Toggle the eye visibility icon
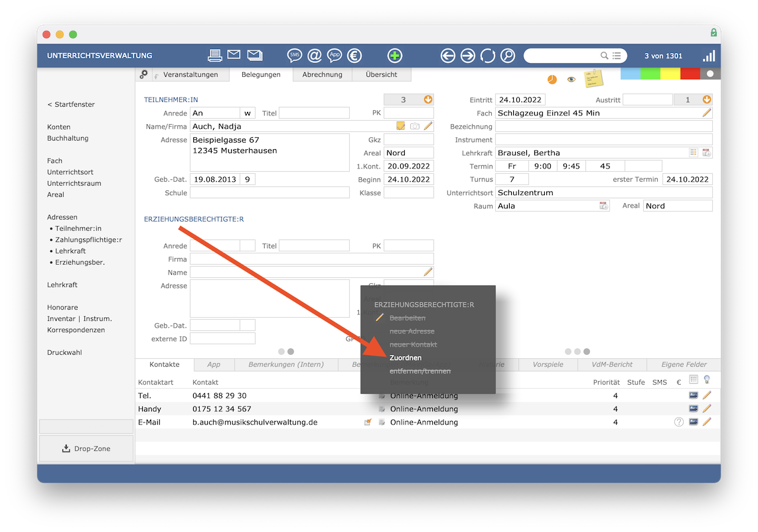Viewport: 758px width, 532px height. coord(571,79)
